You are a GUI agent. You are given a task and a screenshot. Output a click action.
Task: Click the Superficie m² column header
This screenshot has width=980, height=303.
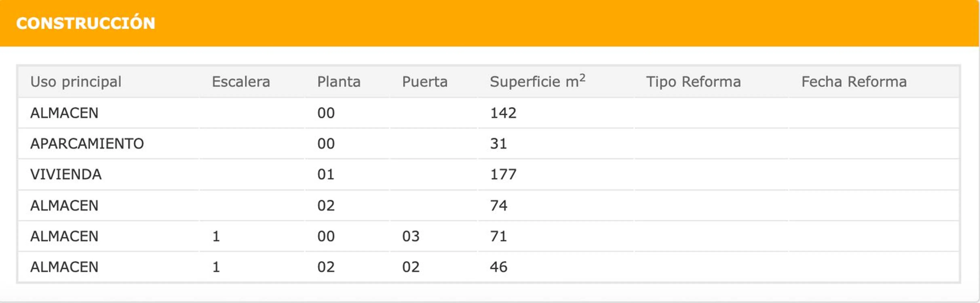pyautogui.click(x=537, y=82)
